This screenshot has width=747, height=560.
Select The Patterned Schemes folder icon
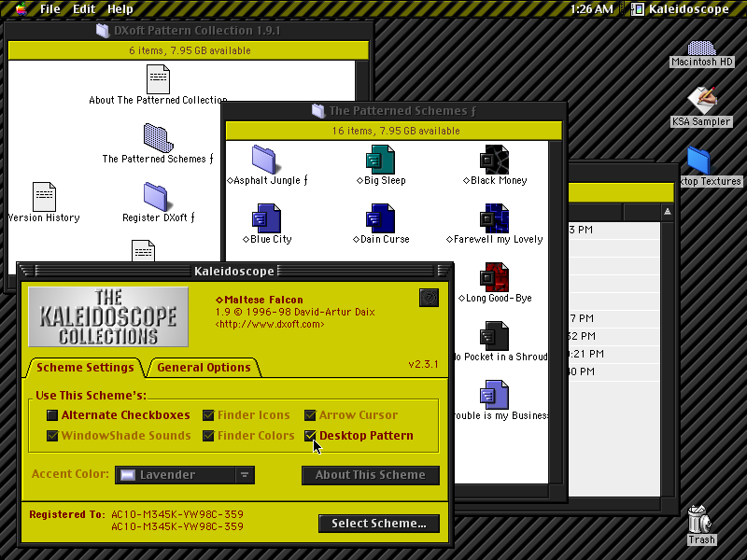pos(158,138)
